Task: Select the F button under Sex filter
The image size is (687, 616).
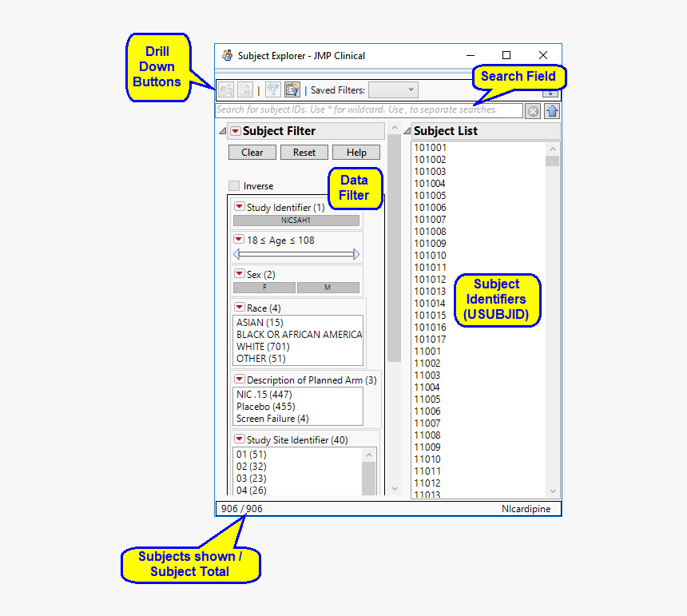Action: 265,286
